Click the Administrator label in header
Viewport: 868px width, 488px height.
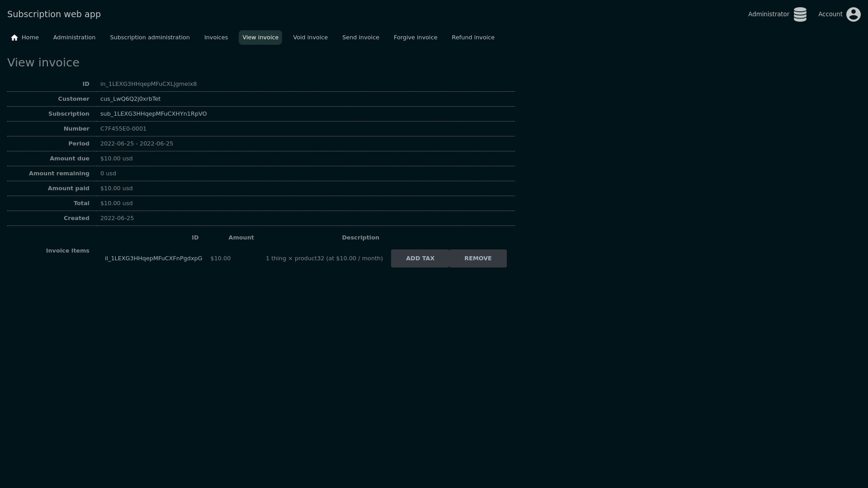(768, 14)
